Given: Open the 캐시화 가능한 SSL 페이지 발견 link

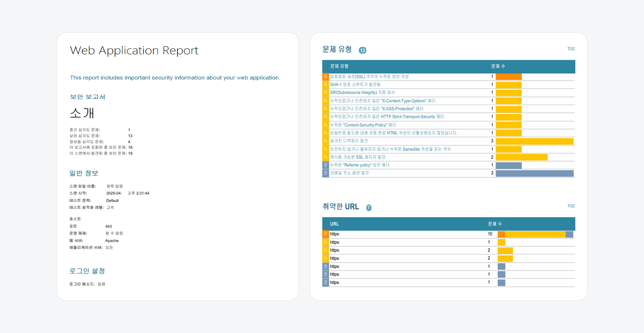Looking at the screenshot, I should pyautogui.click(x=357, y=157).
